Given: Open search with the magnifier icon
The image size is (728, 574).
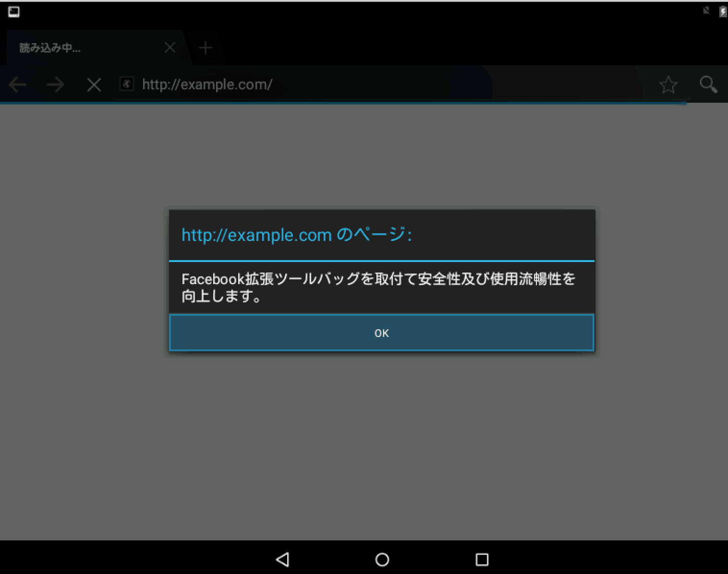Looking at the screenshot, I should coord(708,84).
